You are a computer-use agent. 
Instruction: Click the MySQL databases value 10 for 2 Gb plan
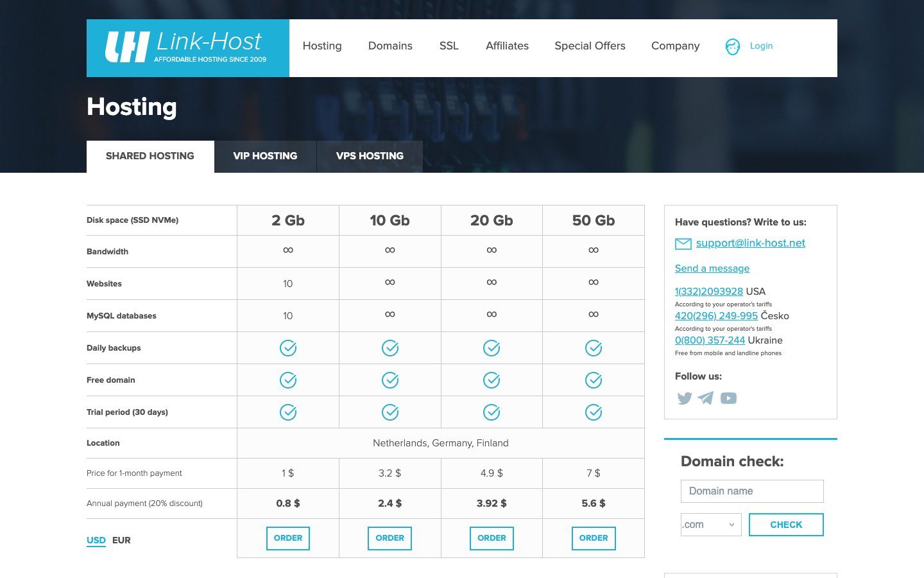pyautogui.click(x=288, y=316)
